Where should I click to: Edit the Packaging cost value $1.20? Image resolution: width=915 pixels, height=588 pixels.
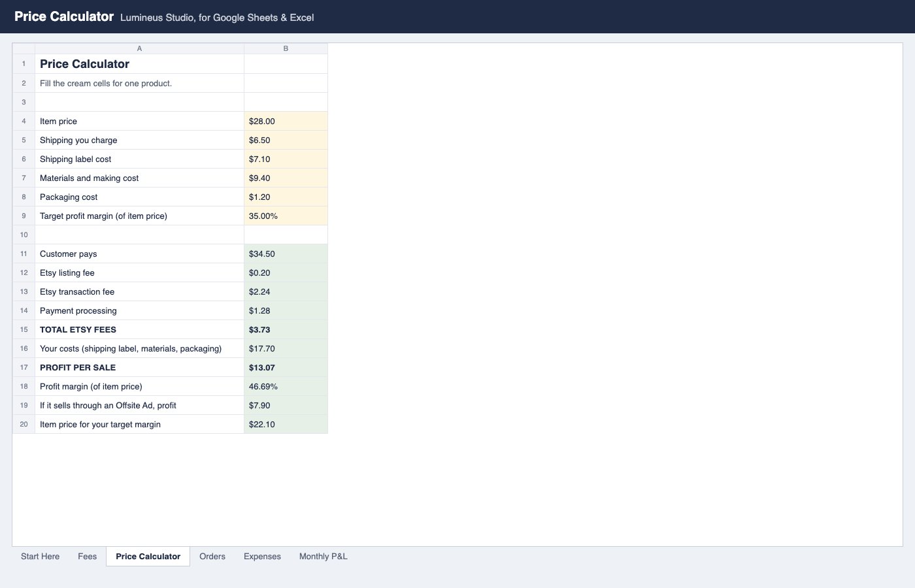tap(286, 197)
